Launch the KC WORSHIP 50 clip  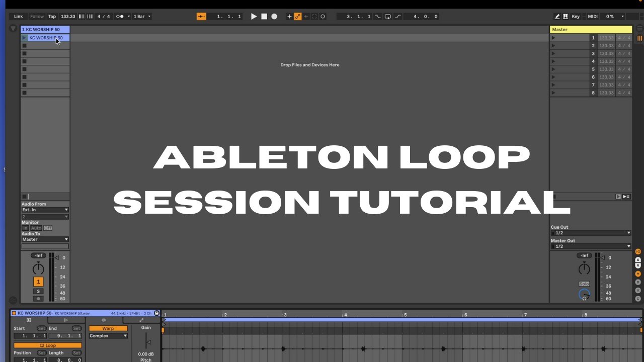coord(24,38)
